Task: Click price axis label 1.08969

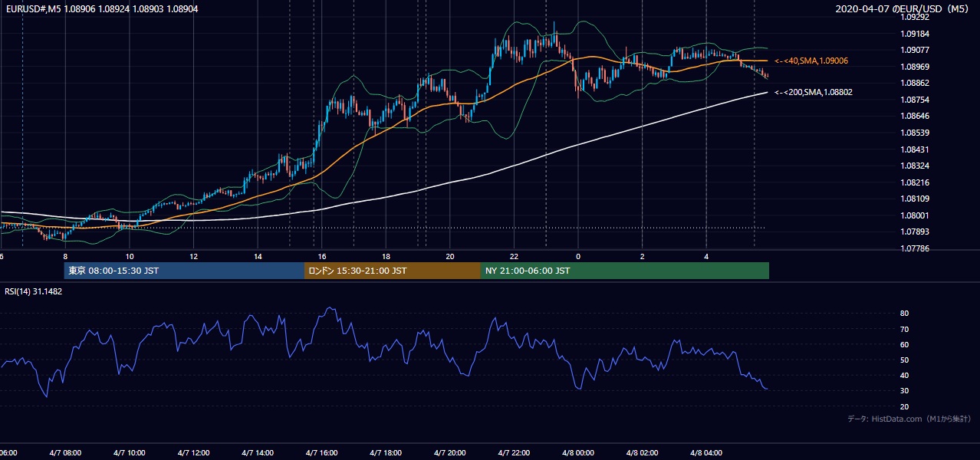Action: point(915,67)
